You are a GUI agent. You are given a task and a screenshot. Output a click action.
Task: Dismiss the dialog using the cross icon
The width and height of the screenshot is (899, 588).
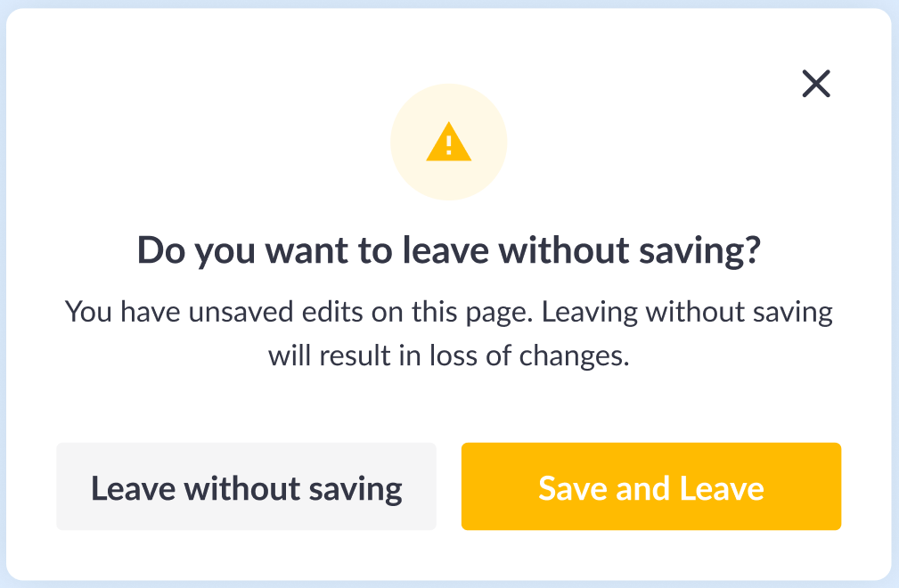coord(816,84)
